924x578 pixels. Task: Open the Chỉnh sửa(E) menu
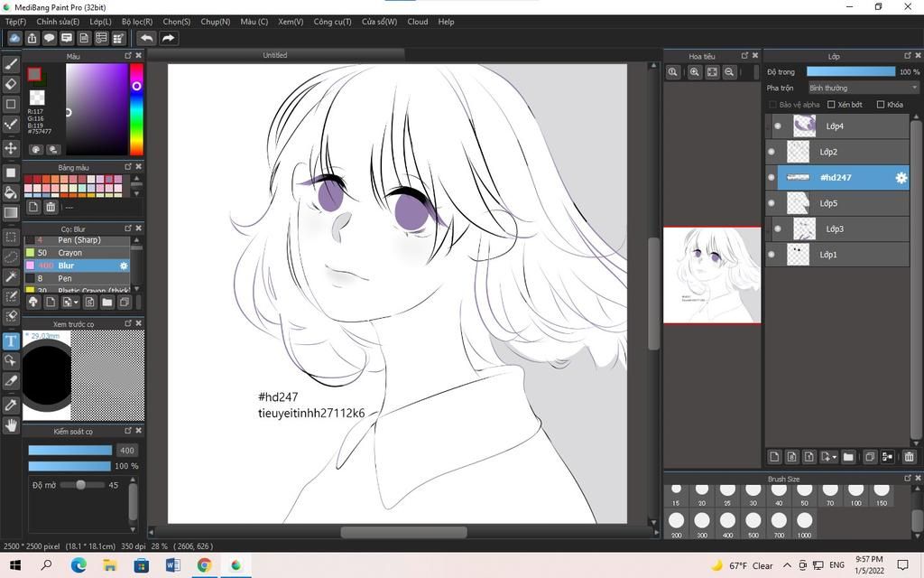[58, 22]
